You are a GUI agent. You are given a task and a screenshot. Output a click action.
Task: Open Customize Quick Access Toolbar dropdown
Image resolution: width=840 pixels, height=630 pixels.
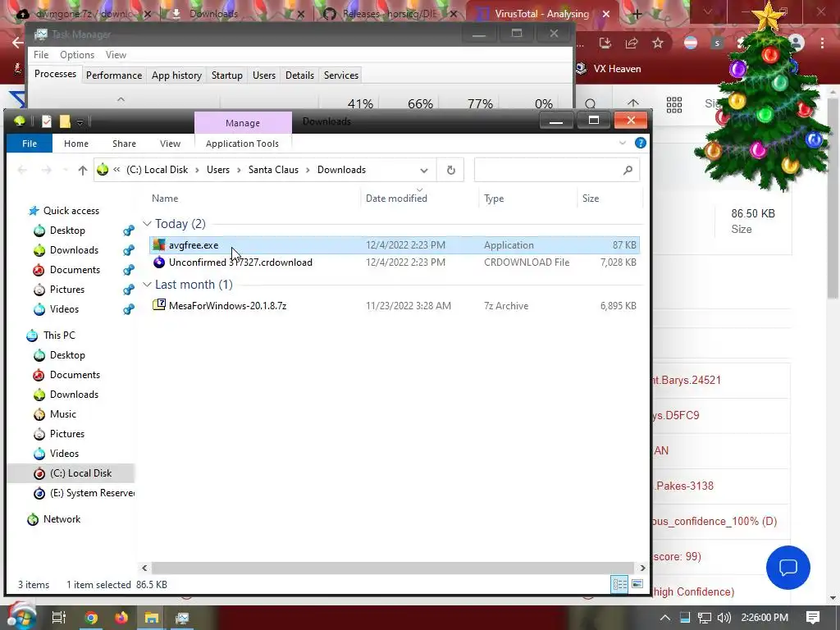coord(80,122)
